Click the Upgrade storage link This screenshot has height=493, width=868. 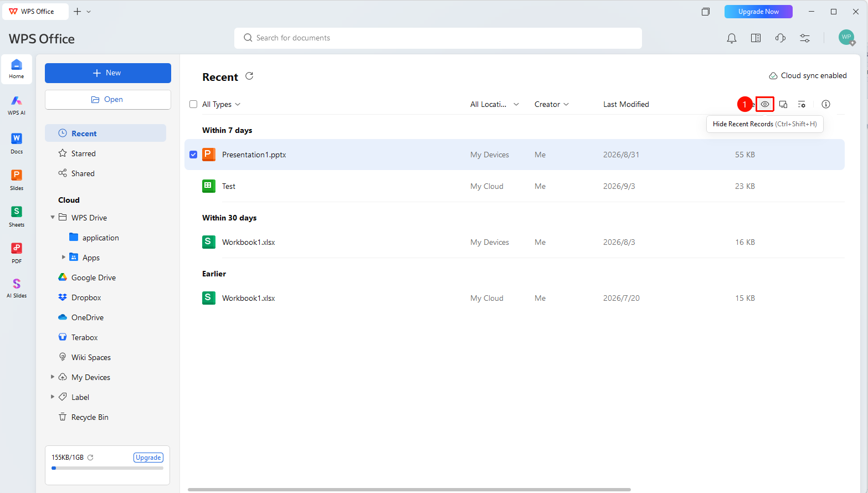[148, 458]
